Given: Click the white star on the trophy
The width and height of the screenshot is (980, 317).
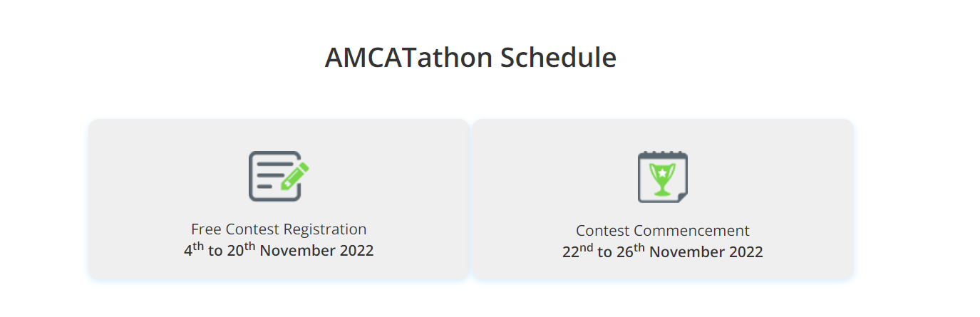Looking at the screenshot, I should click(663, 172).
